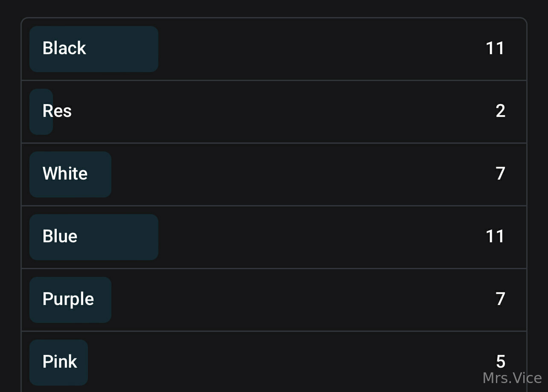This screenshot has width=548, height=392.
Task: Click Pink's vote count of 5
Action: click(x=501, y=362)
